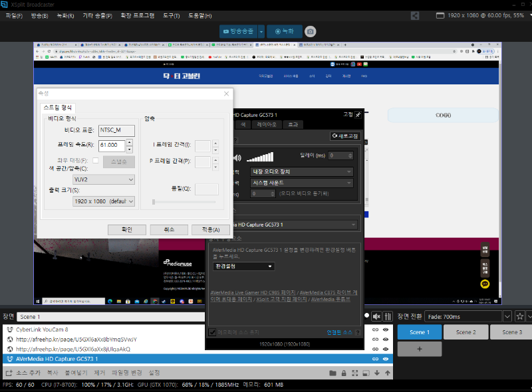Open the 색 공간/압축 YUY2 dropdown
The width and height of the screenshot is (532, 392).
[x=104, y=179]
